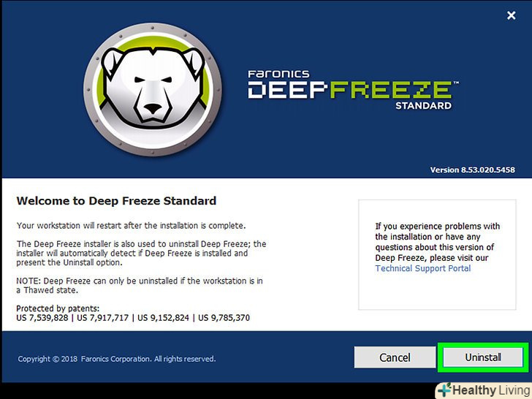The height and width of the screenshot is (399, 532).
Task: Click the 'Your workstation will restart' sentence
Action: coord(131,226)
